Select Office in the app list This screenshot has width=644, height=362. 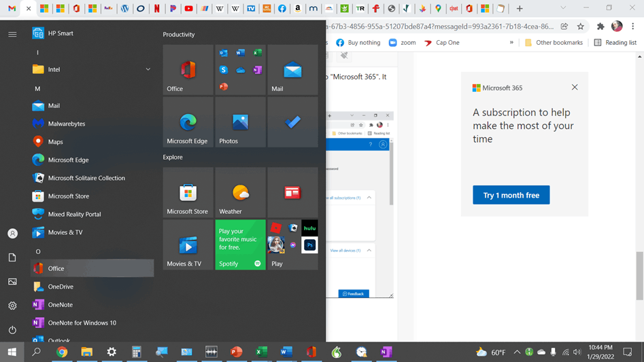tap(92, 268)
